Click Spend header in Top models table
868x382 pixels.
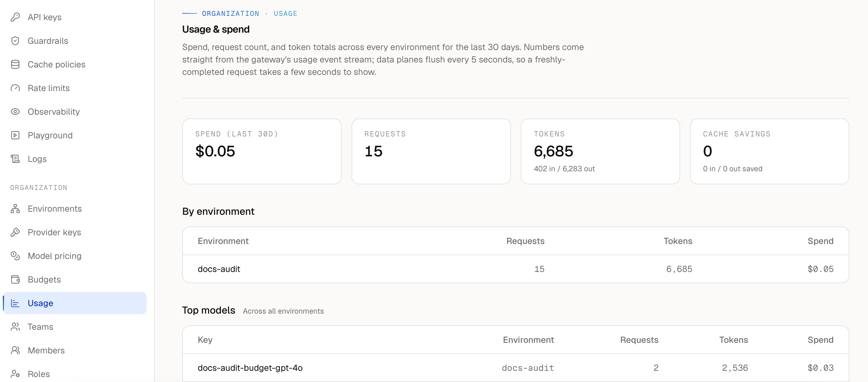[820, 340]
